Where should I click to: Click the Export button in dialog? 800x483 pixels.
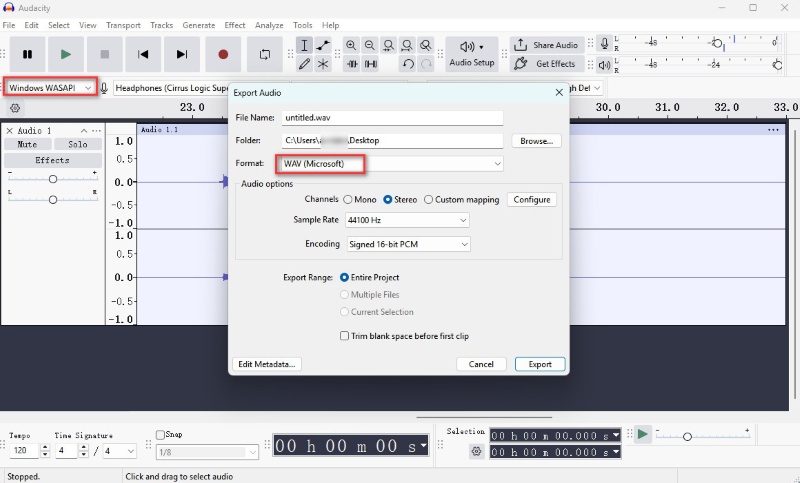(540, 364)
